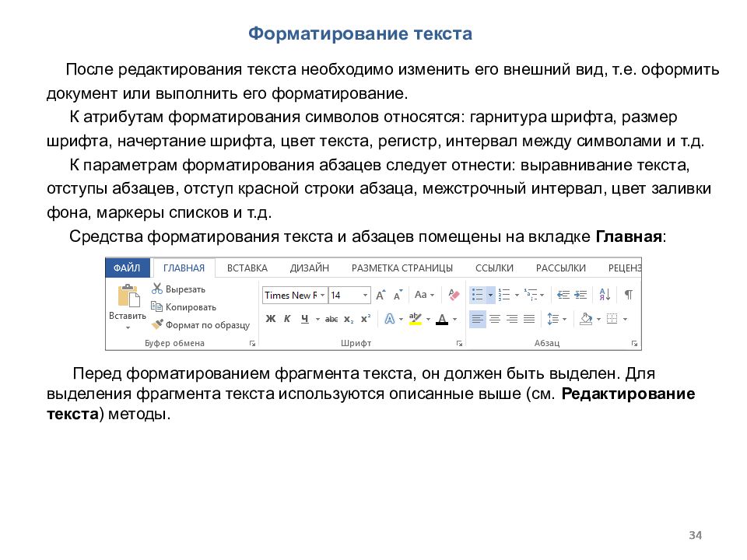Expand the highlight color dropdown arrow
This screenshot has height=560, width=747.
(x=428, y=319)
